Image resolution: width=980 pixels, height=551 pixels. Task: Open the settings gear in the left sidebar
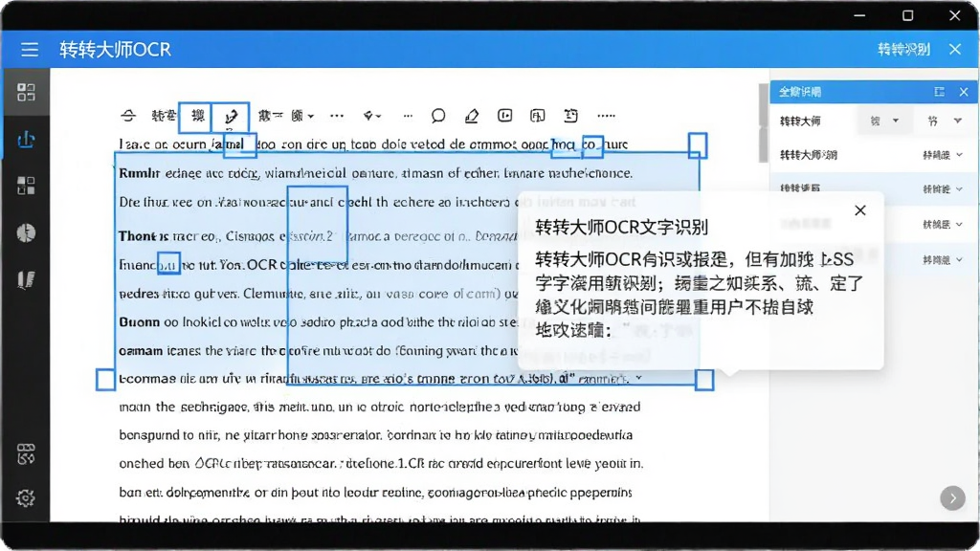tap(26, 497)
